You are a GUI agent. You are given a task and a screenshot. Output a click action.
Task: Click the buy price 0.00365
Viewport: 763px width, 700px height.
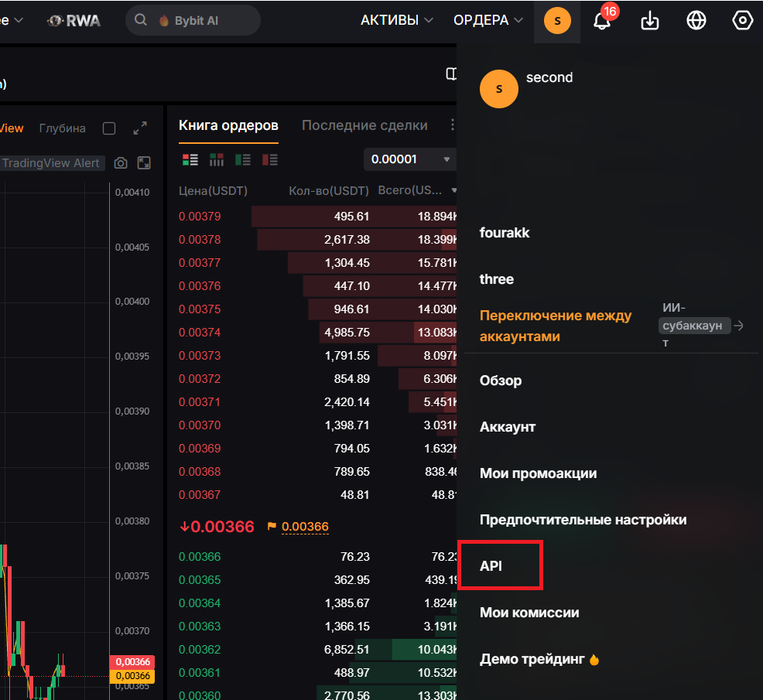[200, 580]
